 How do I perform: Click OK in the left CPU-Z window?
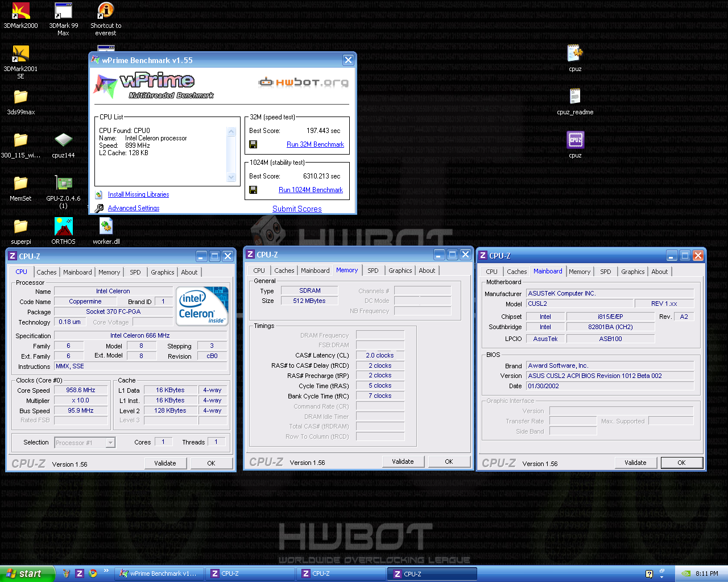pyautogui.click(x=211, y=463)
